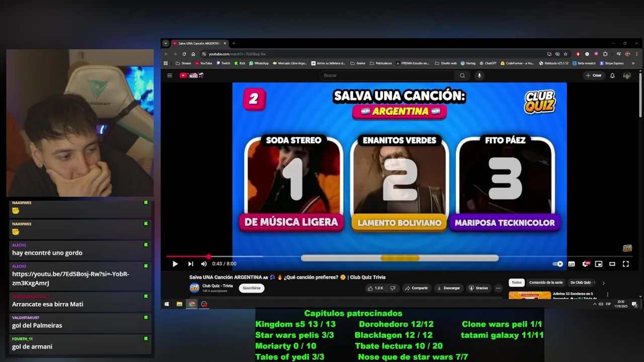This screenshot has height=362, width=644.
Task: Open options for Adivina 50 Banderas video
Action: [607, 295]
